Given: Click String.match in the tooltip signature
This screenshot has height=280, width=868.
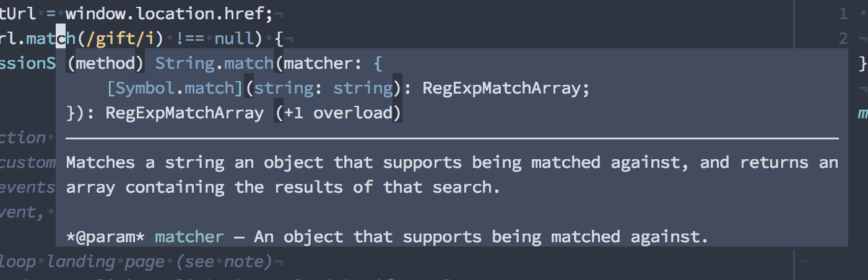Looking at the screenshot, I should point(214,63).
